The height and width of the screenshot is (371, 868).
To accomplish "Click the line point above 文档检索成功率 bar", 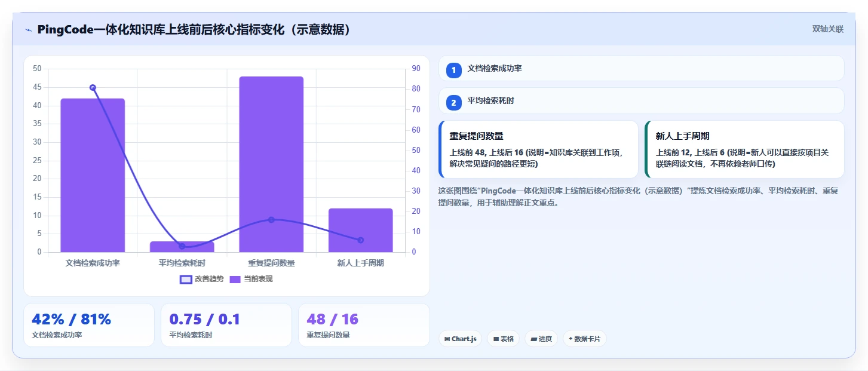I will coord(93,87).
